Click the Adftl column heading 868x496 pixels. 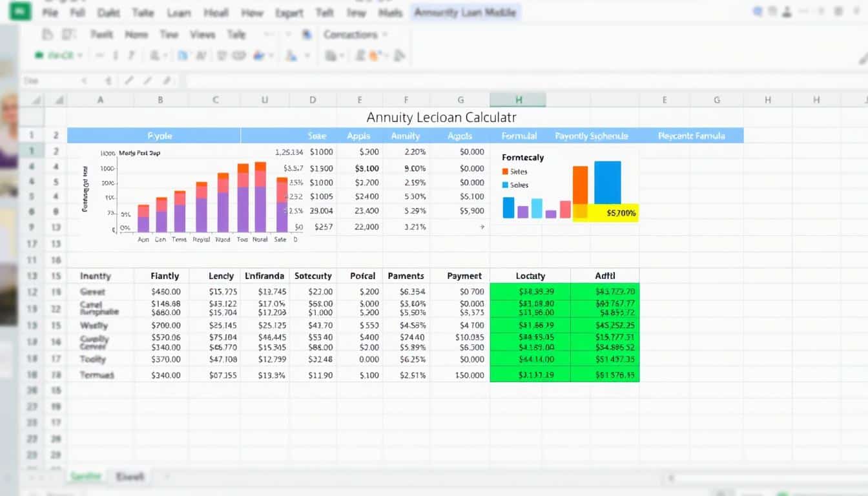pyautogui.click(x=605, y=276)
